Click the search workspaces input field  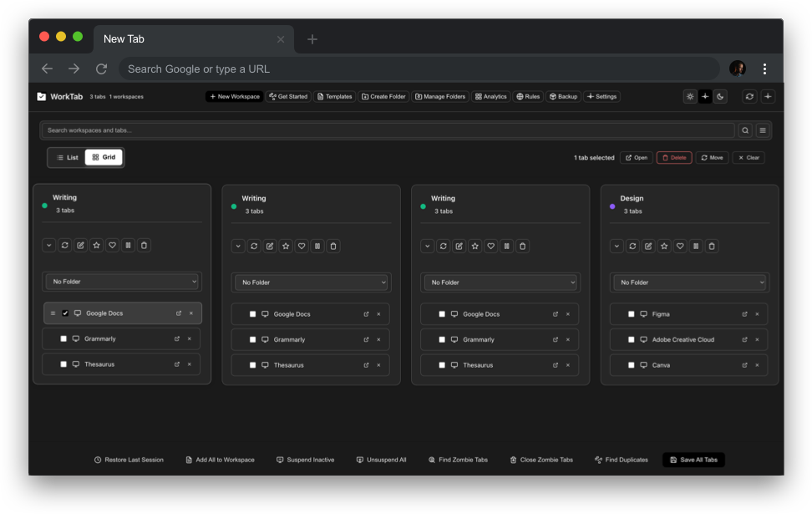334,130
